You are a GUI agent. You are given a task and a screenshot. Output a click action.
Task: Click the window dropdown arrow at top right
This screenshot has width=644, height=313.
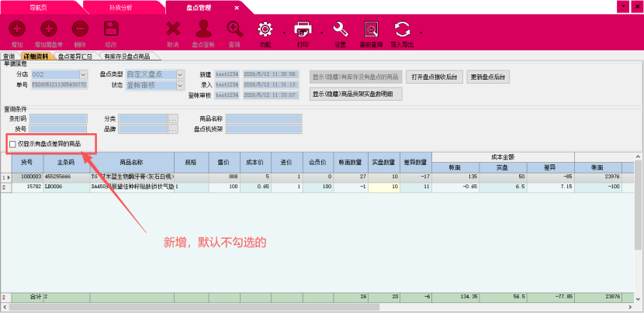coord(623,7)
